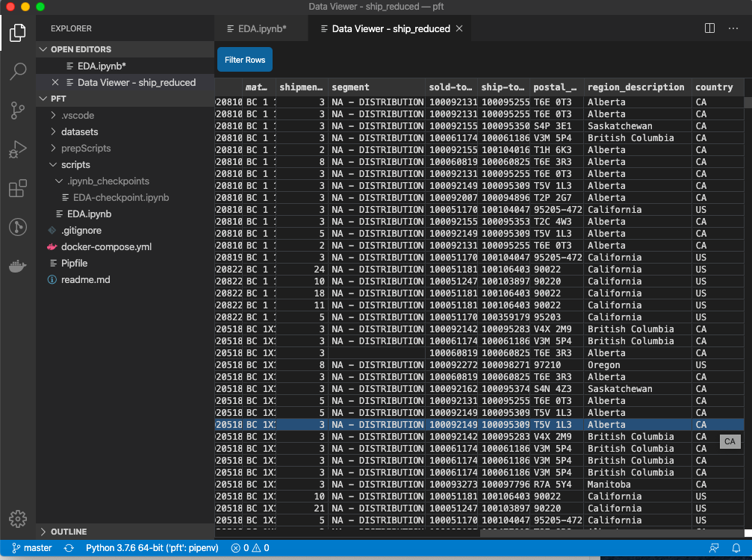Image resolution: width=752 pixels, height=560 pixels.
Task: Open the Search view
Action: point(17,71)
